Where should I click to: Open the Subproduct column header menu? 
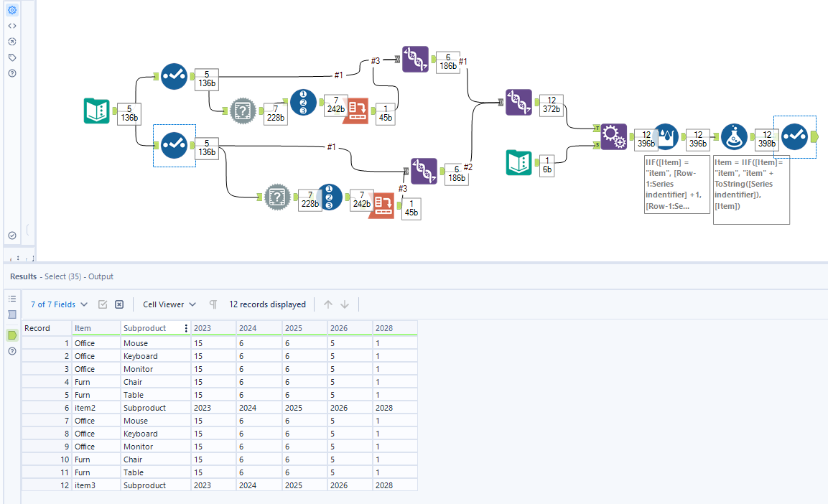186,327
